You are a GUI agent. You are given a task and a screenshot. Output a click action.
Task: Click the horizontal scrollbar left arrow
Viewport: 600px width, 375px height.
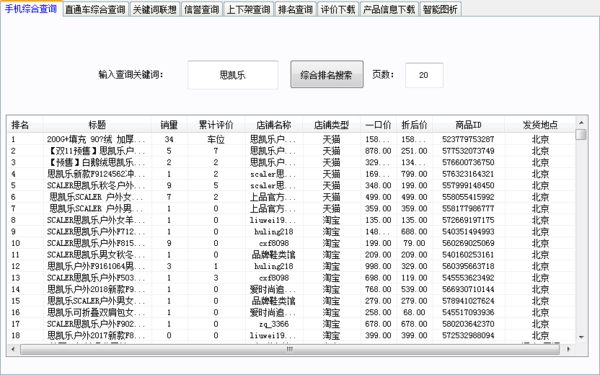[x=13, y=349]
